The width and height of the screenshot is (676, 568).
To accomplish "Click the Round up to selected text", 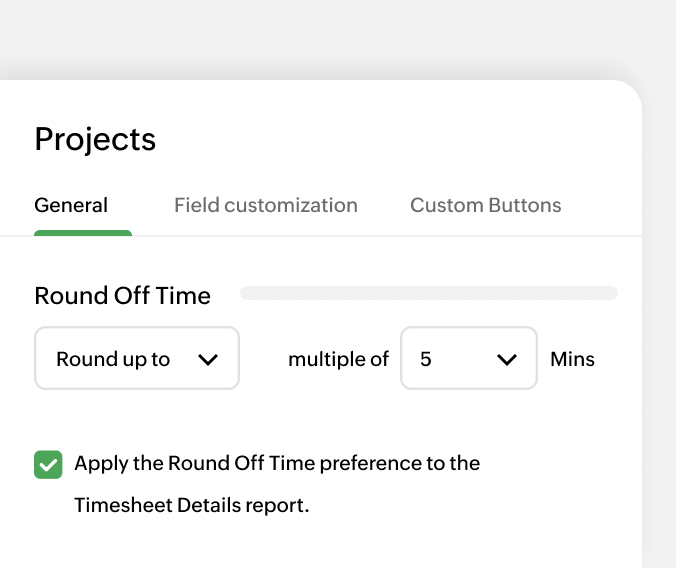I will 113,359.
